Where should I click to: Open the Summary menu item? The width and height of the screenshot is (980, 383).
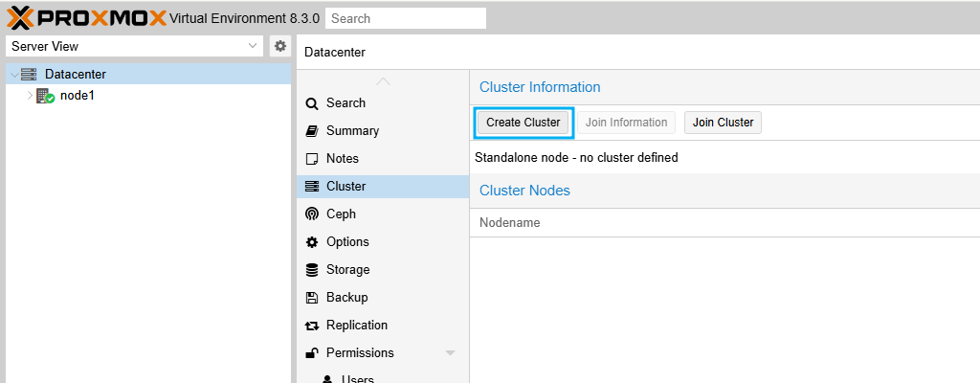coord(383,131)
